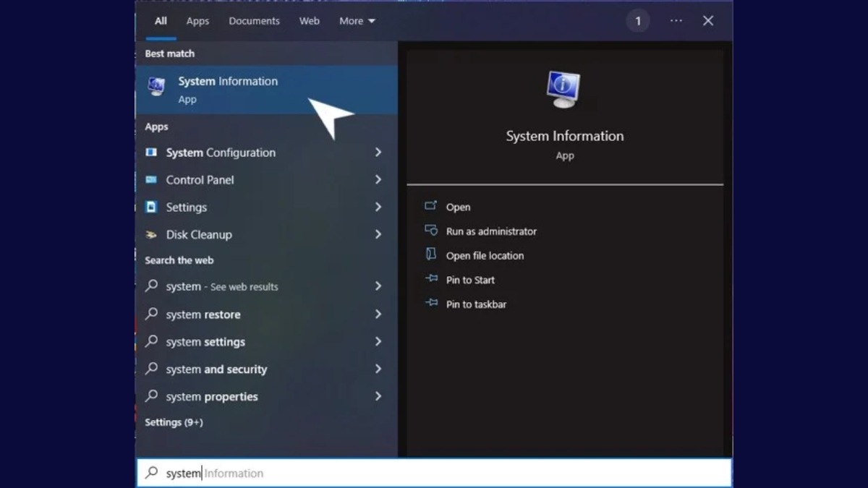
Task: Expand Disk Cleanup chevron
Action: [378, 234]
